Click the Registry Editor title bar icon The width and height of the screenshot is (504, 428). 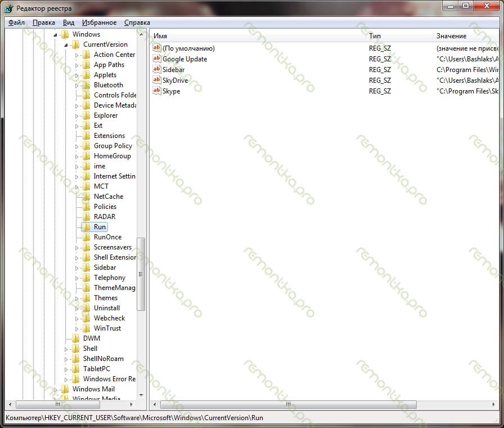click(9, 8)
